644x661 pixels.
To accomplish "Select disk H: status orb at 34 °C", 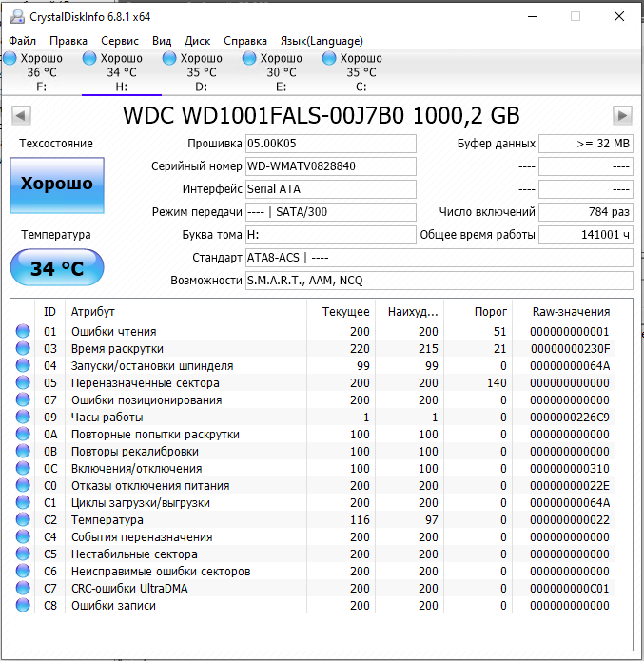I will pyautogui.click(x=89, y=58).
